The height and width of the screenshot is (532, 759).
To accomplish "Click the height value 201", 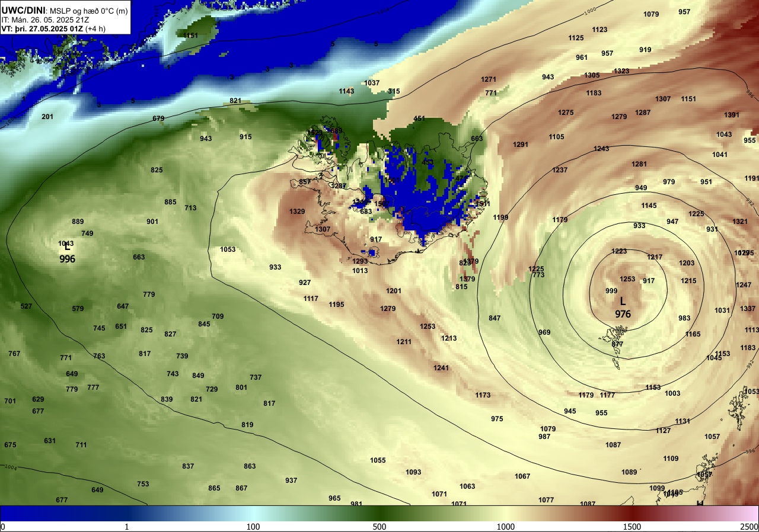I will point(47,117).
